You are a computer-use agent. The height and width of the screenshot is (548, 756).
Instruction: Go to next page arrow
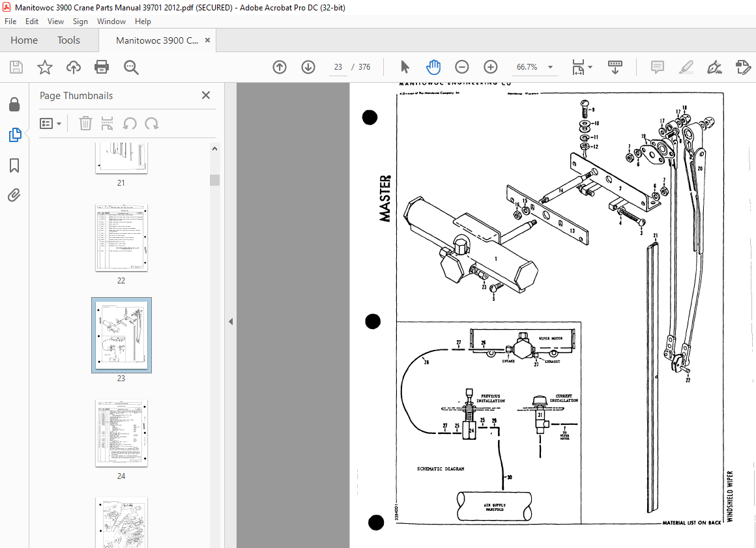[308, 67]
